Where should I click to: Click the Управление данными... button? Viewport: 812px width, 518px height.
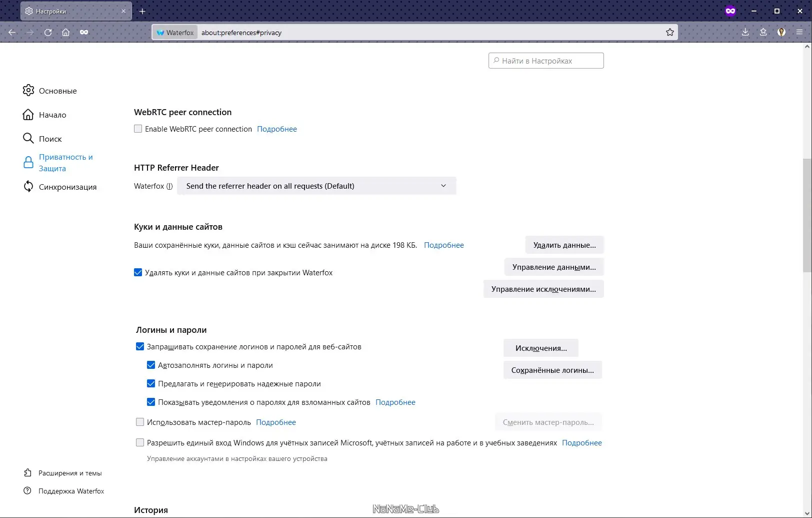pyautogui.click(x=554, y=267)
